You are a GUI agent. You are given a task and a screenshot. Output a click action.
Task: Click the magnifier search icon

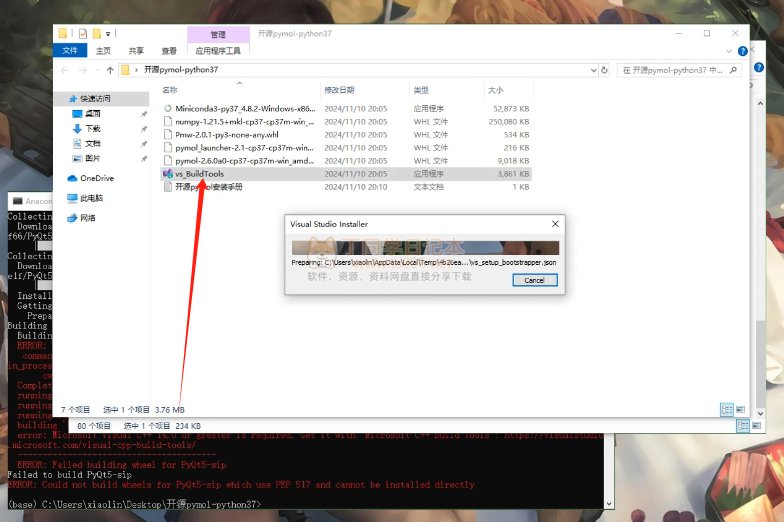click(x=734, y=70)
